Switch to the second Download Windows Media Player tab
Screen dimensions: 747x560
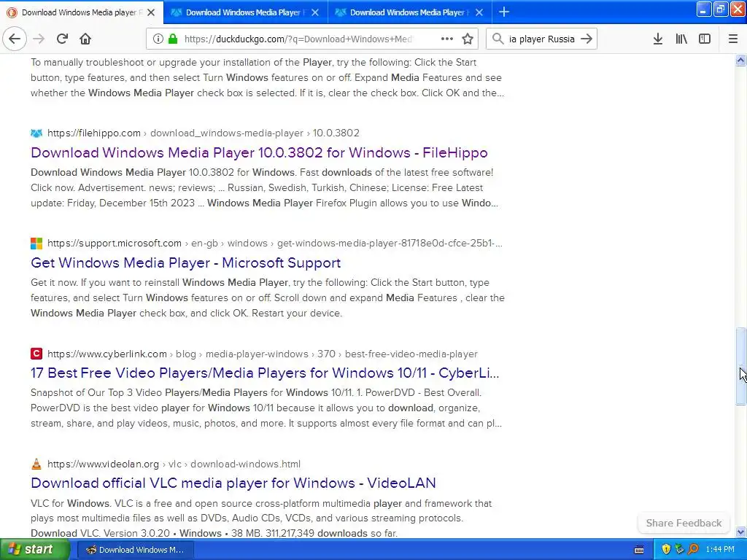pos(245,12)
